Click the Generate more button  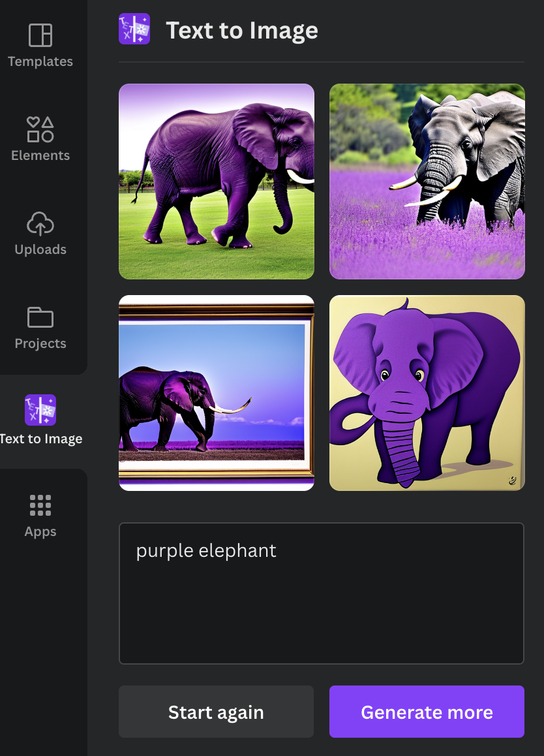click(427, 712)
